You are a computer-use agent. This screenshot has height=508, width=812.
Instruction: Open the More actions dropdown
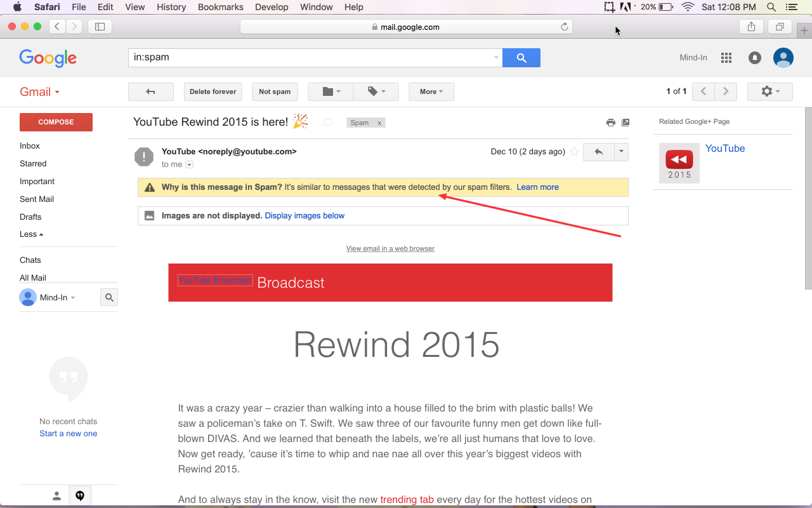(x=431, y=91)
